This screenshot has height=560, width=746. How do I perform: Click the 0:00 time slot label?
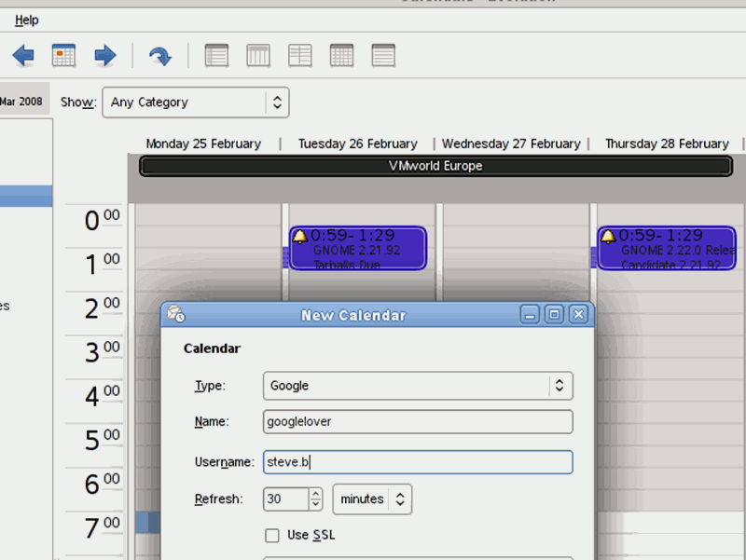click(x=103, y=220)
